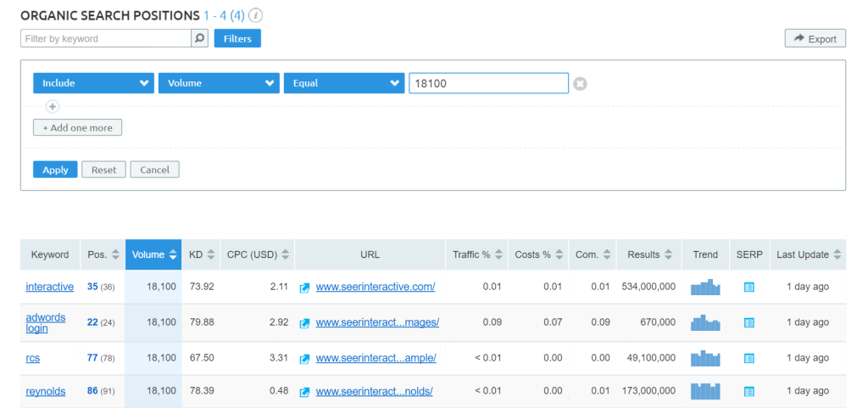Sort the table by Volume column

153,254
